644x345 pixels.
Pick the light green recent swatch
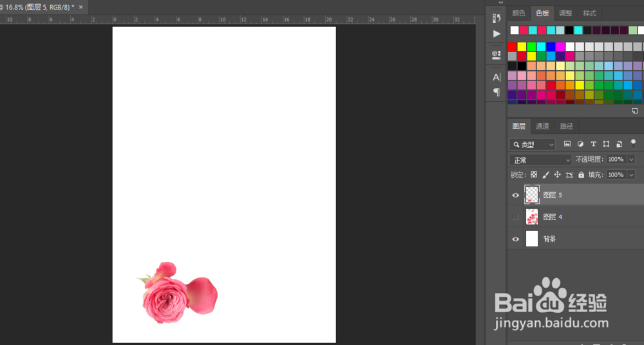[633, 30]
